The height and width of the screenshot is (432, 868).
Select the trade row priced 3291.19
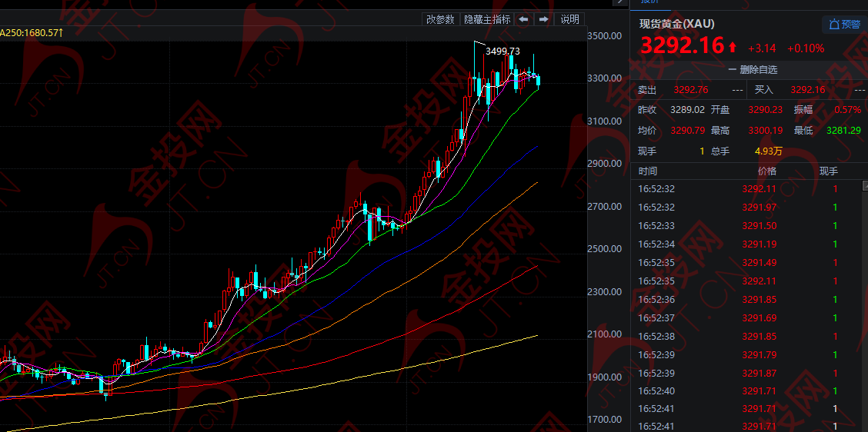point(746,244)
